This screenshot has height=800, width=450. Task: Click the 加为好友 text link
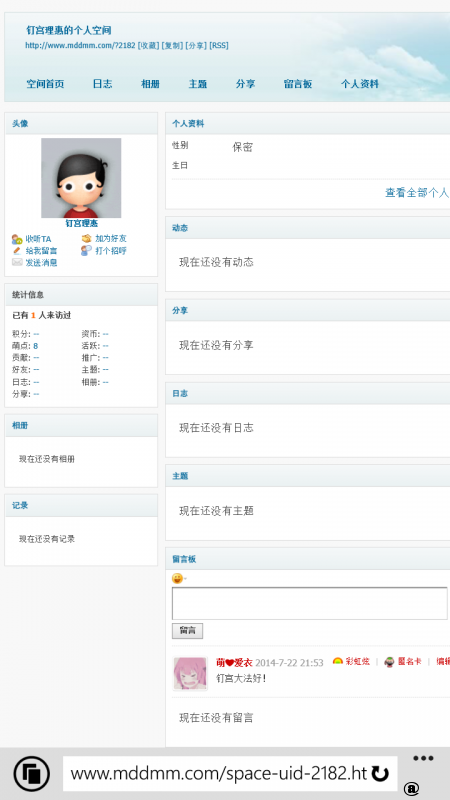(x=111, y=238)
